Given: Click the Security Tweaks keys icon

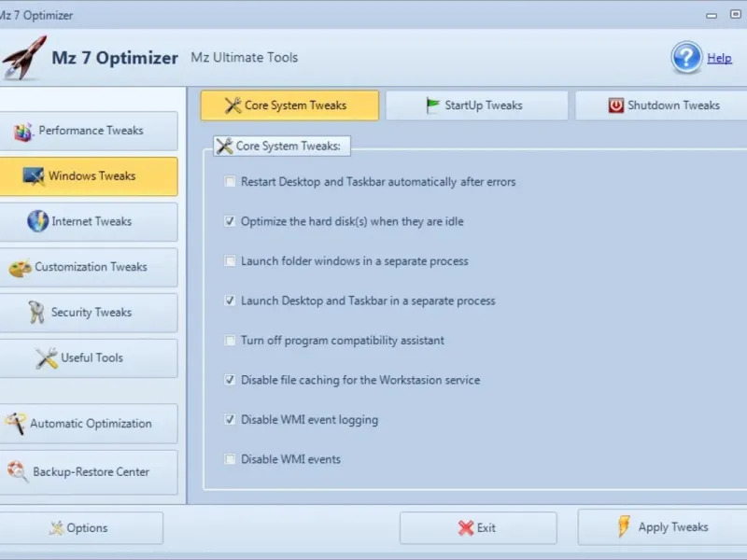Looking at the screenshot, I should (x=36, y=313).
